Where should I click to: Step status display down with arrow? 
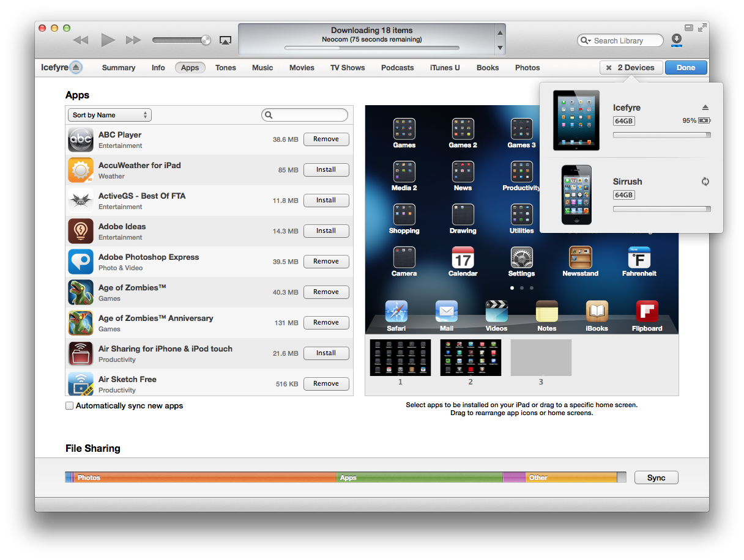(500, 48)
